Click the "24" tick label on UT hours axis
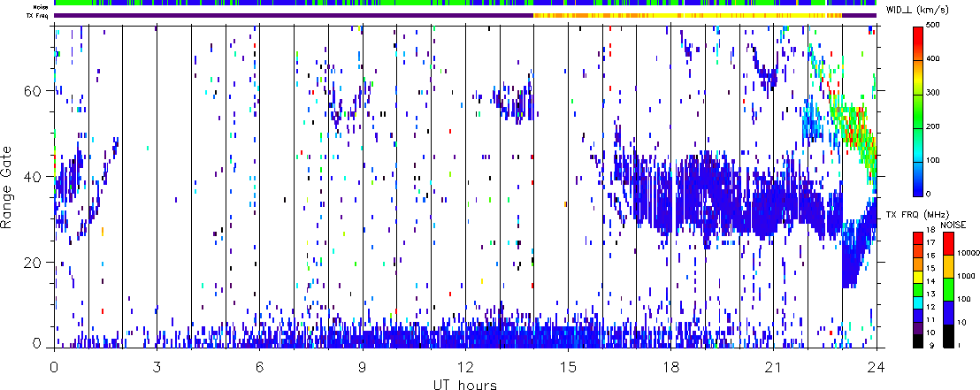 click(x=876, y=365)
